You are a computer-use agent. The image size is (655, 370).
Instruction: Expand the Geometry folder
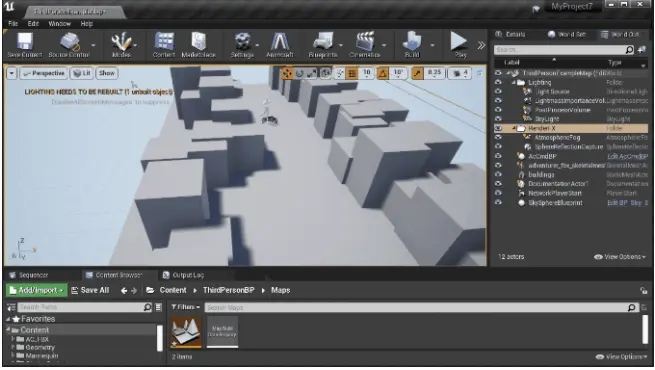(13, 347)
